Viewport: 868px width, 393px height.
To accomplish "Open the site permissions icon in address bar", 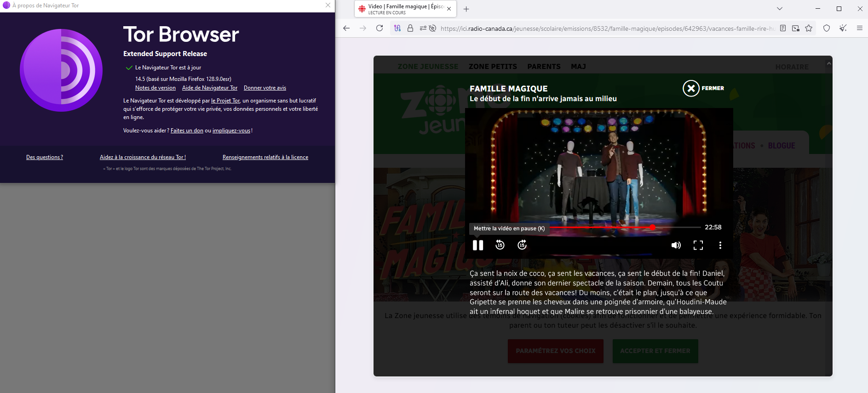I will pyautogui.click(x=423, y=28).
